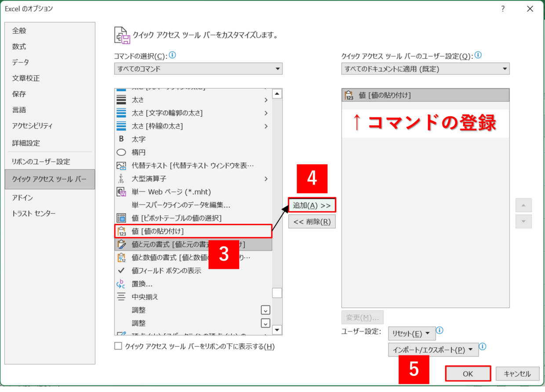The image size is (545, 392).
Task: Toggle クイック アクセス ツール バーをリボンの下に表示する checkbox
Action: pos(118,346)
